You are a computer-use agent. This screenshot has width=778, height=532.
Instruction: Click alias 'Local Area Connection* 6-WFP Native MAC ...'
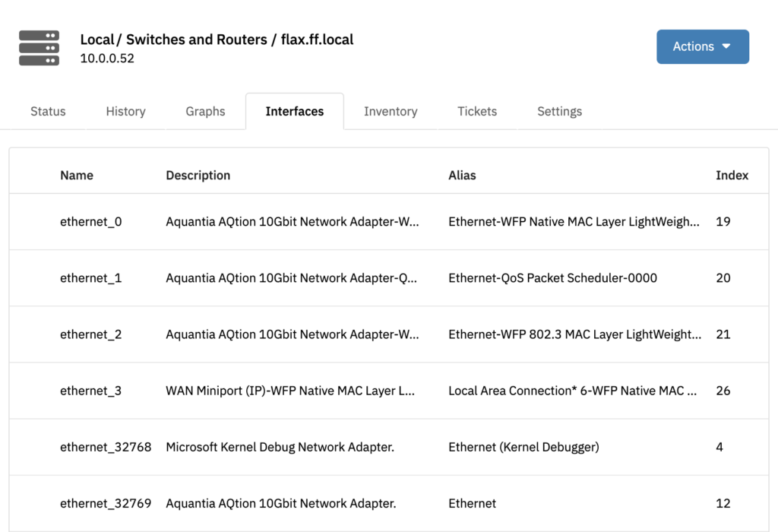pyautogui.click(x=573, y=391)
